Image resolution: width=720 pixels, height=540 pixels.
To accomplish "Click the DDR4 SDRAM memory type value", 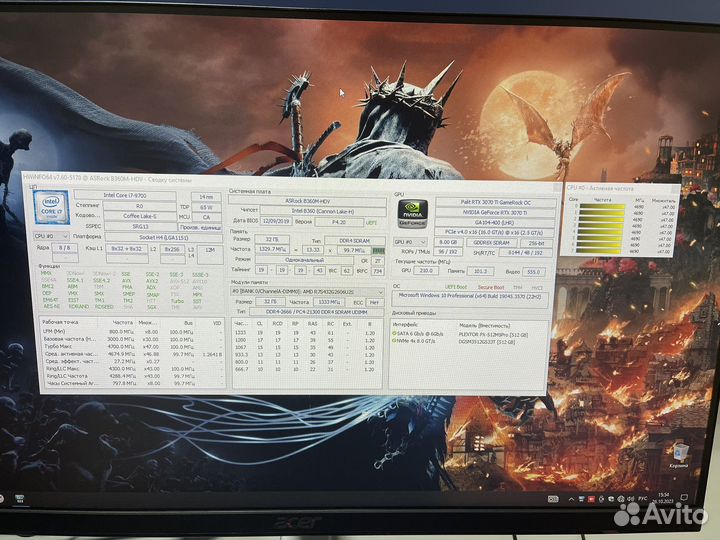I will 354,241.
